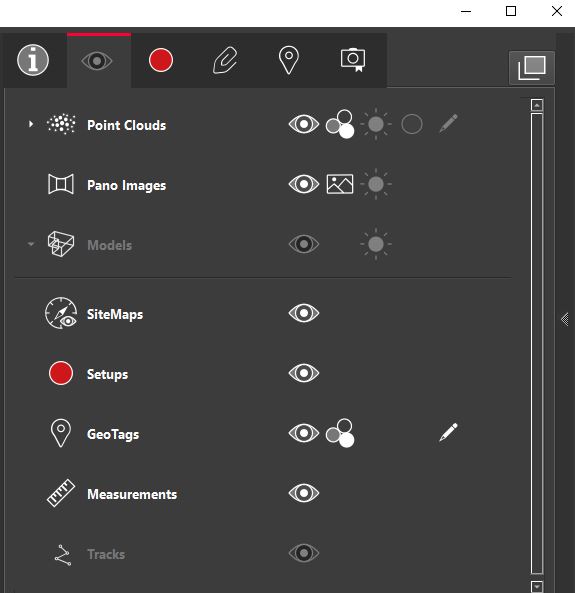Click Pano Images picture mode icon
Screen dimensions: 575x593
340,184
